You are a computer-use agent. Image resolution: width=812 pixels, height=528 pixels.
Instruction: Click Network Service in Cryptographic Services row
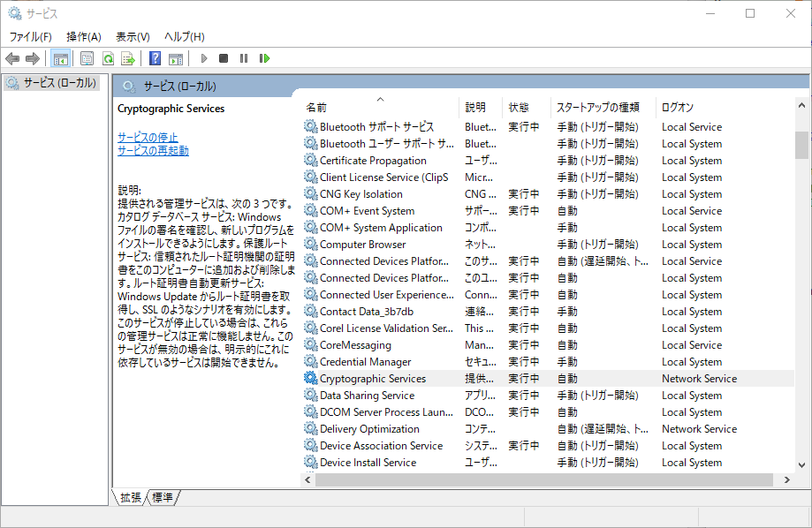pyautogui.click(x=699, y=379)
